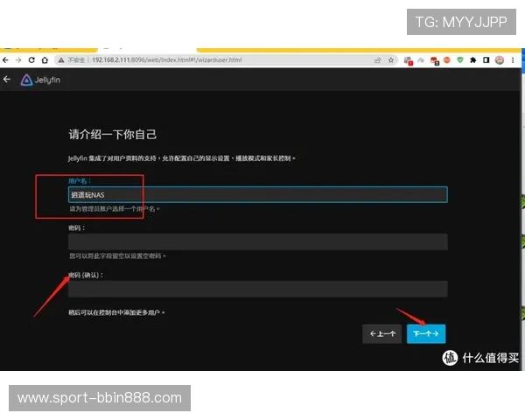
Task: Open the green shield extension icon
Action: 460,60
